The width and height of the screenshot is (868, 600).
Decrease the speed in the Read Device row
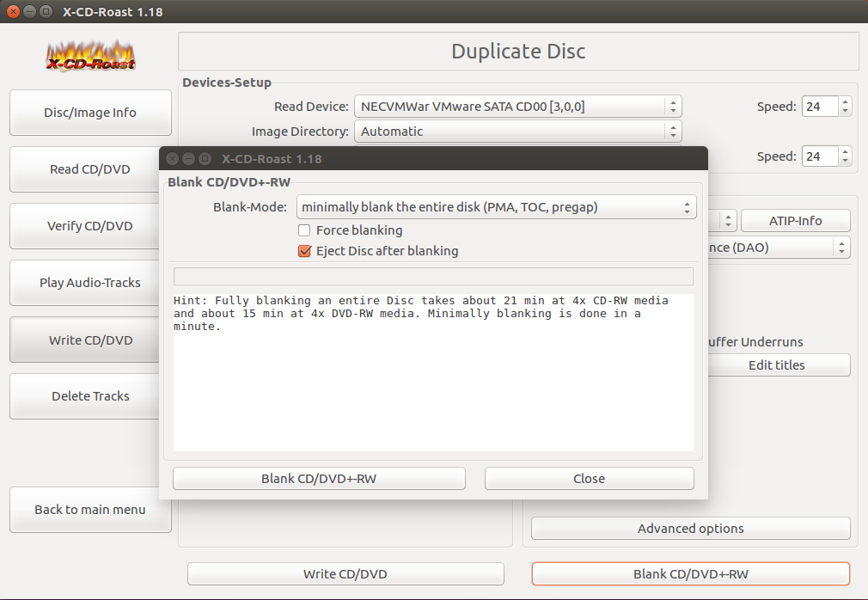pos(846,111)
